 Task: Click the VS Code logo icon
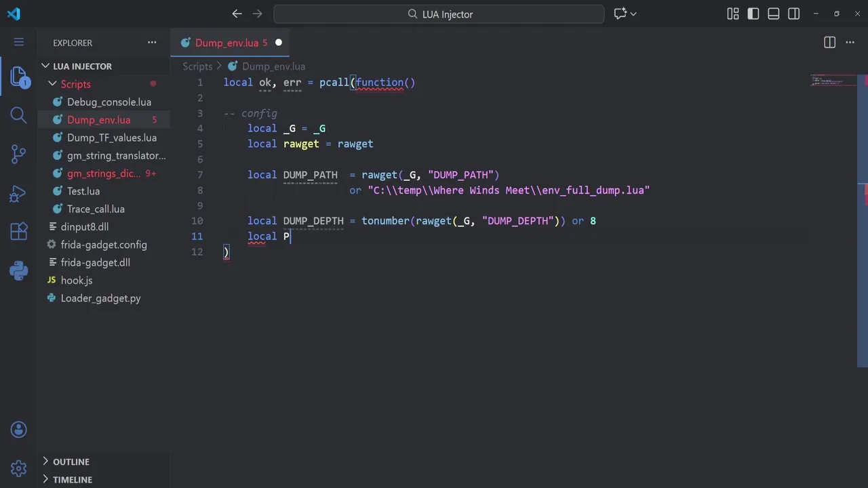14,14
